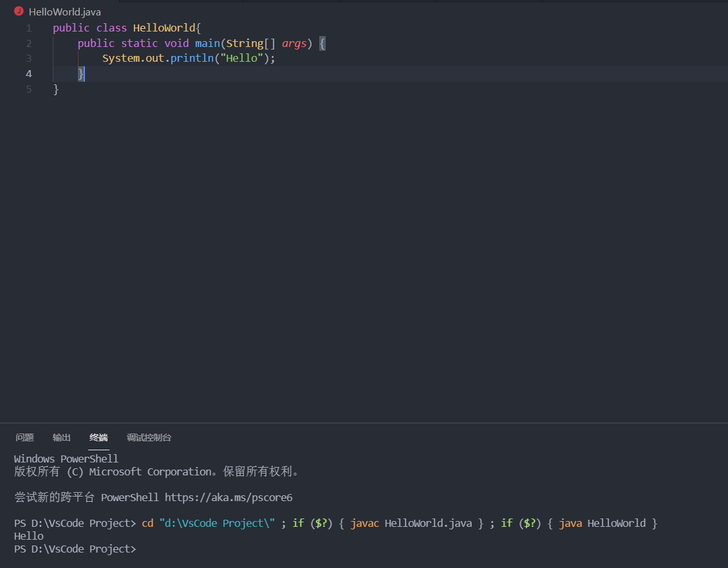Click the 'void' keyword in line 2
This screenshot has width=728, height=568.
click(176, 43)
